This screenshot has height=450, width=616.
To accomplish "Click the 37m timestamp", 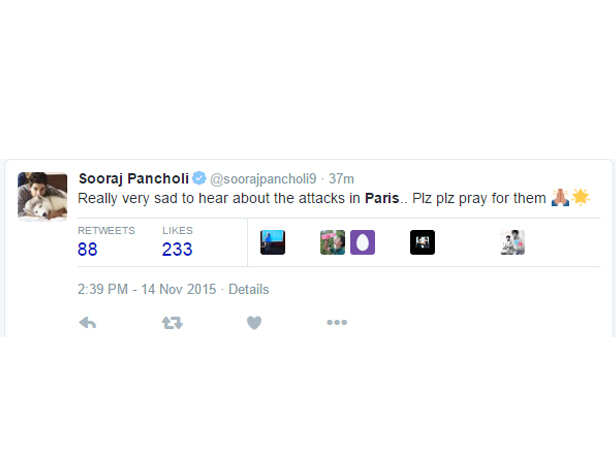I will tap(341, 179).
